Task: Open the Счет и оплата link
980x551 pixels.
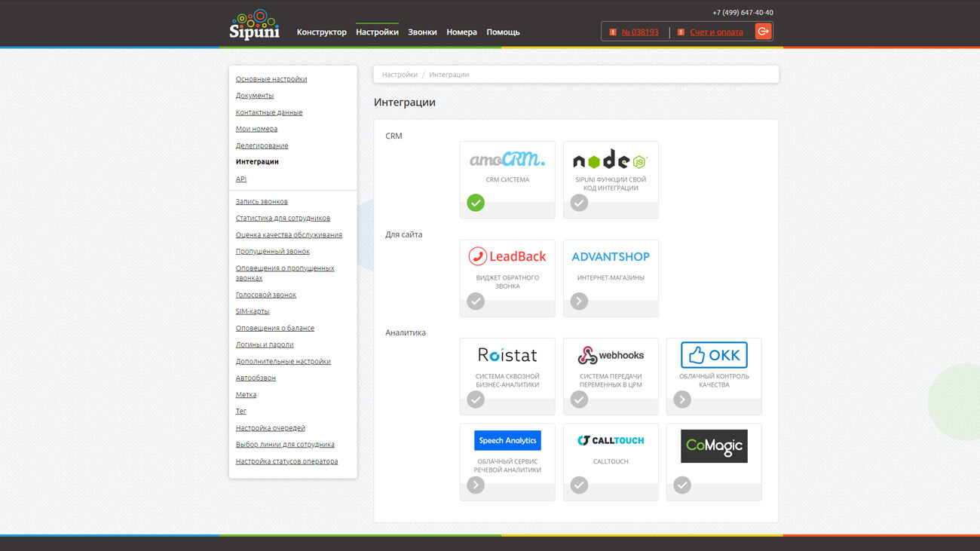Action: (715, 32)
